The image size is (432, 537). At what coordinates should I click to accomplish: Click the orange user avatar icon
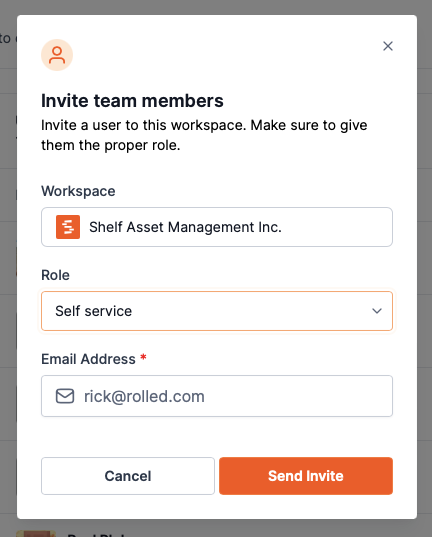click(57, 55)
